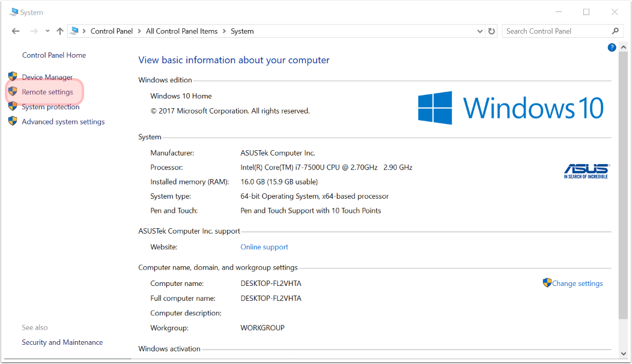Select System in the breadcrumb path

coord(242,31)
